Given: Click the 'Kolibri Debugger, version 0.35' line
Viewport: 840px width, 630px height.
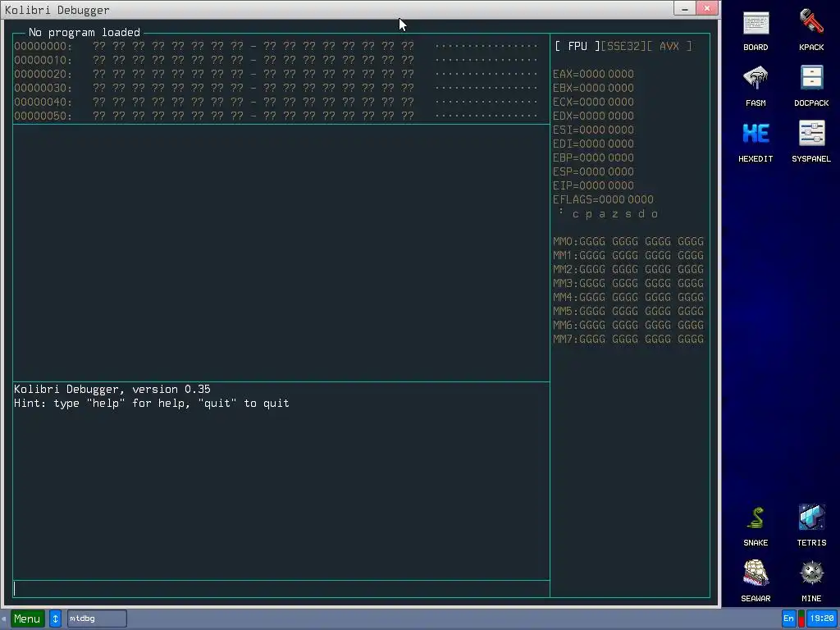Looking at the screenshot, I should pyautogui.click(x=112, y=390).
